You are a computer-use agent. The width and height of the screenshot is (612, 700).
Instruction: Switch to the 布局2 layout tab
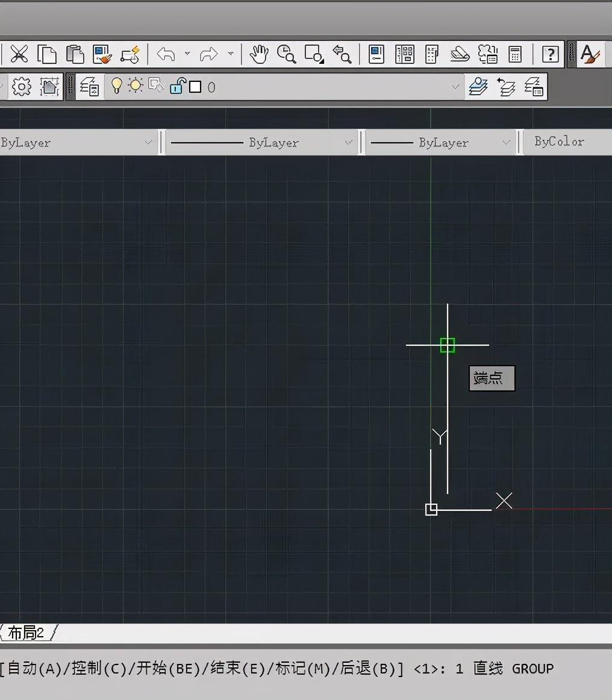tap(27, 633)
